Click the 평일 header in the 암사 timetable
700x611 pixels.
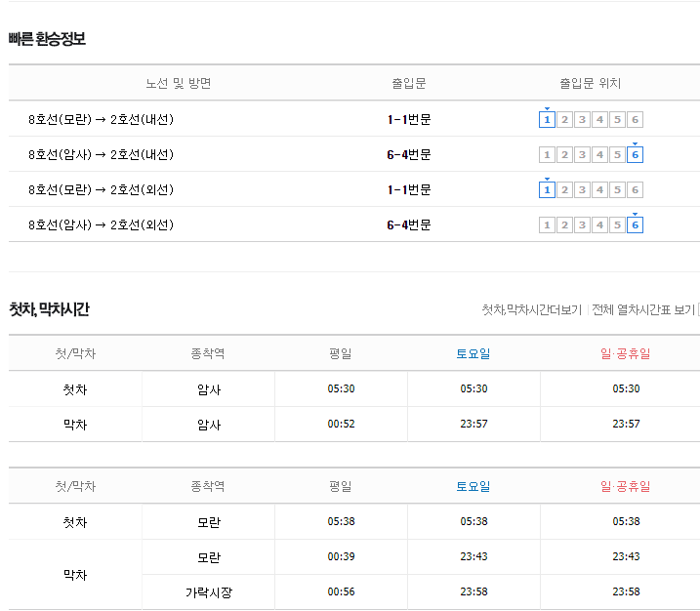point(341,354)
